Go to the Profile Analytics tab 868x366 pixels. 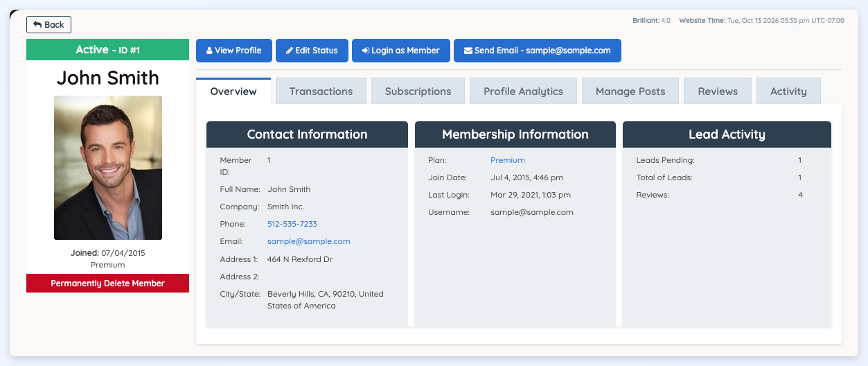(523, 91)
